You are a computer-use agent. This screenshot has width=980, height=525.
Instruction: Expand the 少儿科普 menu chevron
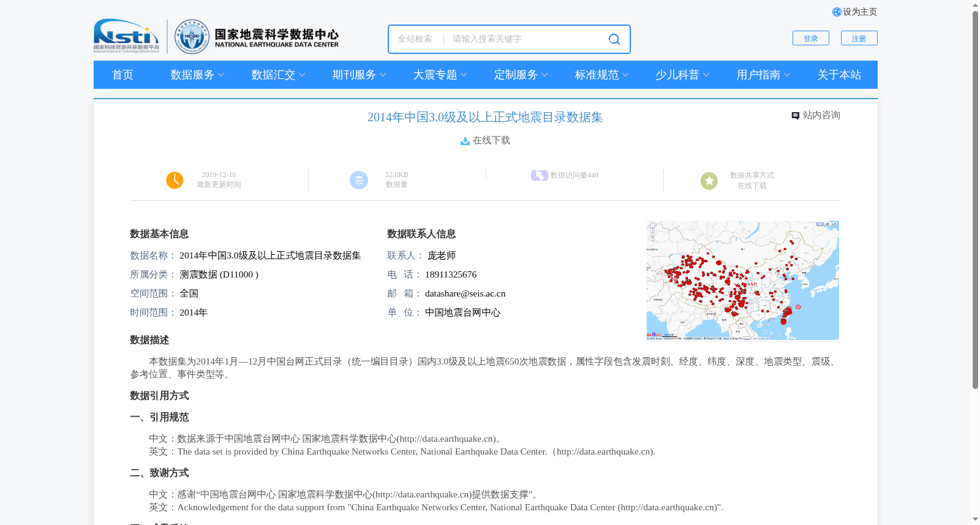coord(706,75)
